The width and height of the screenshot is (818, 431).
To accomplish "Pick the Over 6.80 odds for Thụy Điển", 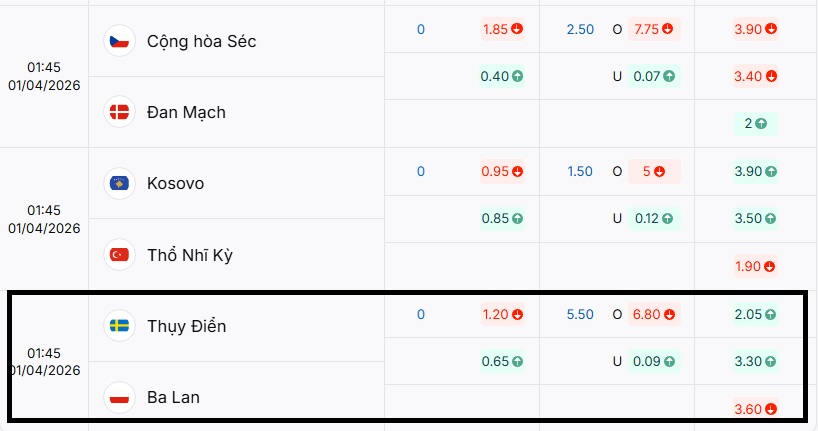I will point(653,314).
